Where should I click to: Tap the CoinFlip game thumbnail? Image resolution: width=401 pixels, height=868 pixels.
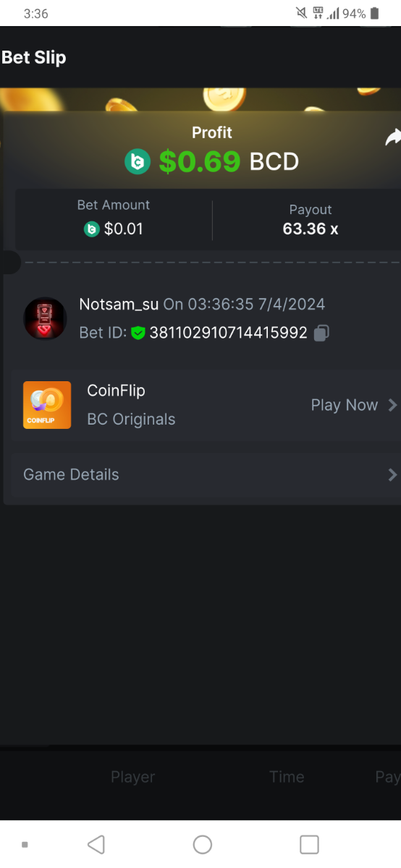pyautogui.click(x=47, y=405)
